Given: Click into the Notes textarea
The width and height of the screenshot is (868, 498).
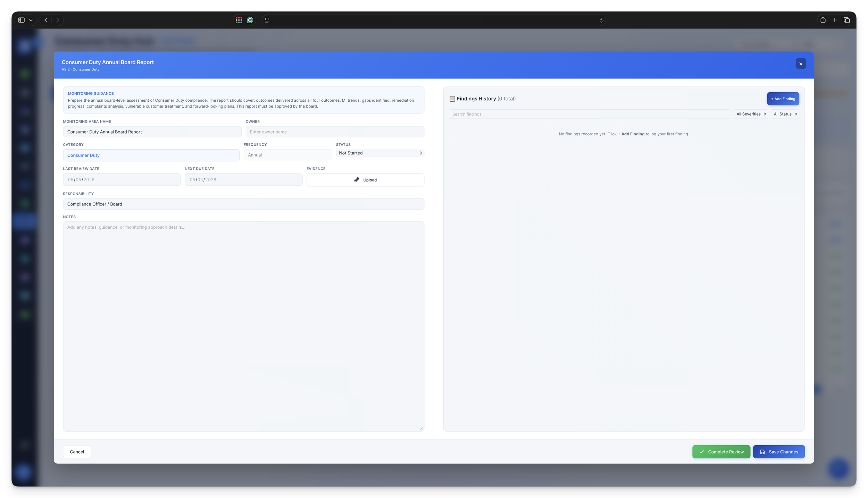Looking at the screenshot, I should click(243, 327).
